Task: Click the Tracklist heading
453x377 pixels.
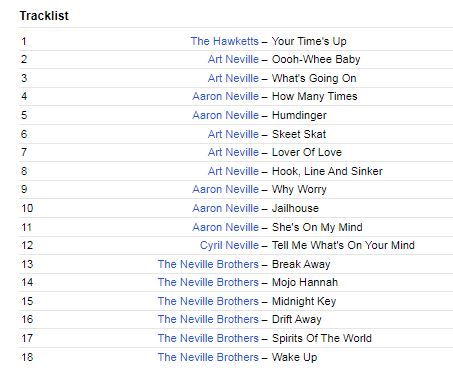Action: [x=44, y=16]
